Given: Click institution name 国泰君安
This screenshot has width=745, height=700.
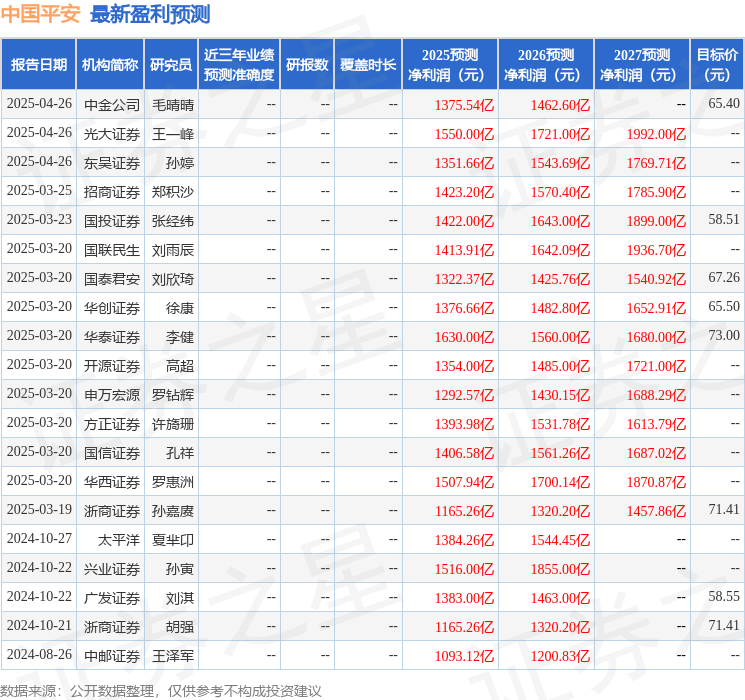Looking at the screenshot, I should coord(112,279).
